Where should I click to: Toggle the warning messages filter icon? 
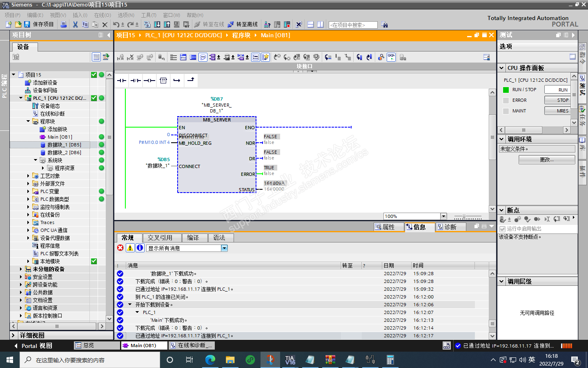click(130, 248)
